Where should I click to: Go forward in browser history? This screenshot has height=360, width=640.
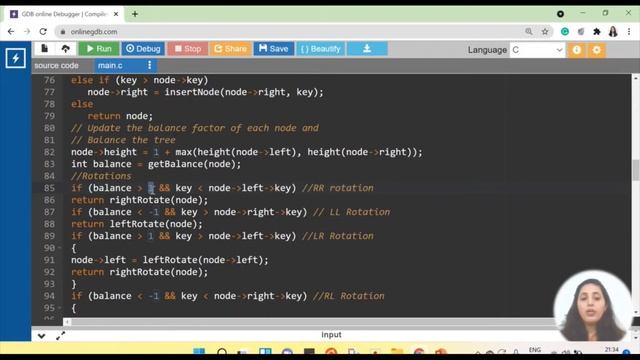coord(27,31)
